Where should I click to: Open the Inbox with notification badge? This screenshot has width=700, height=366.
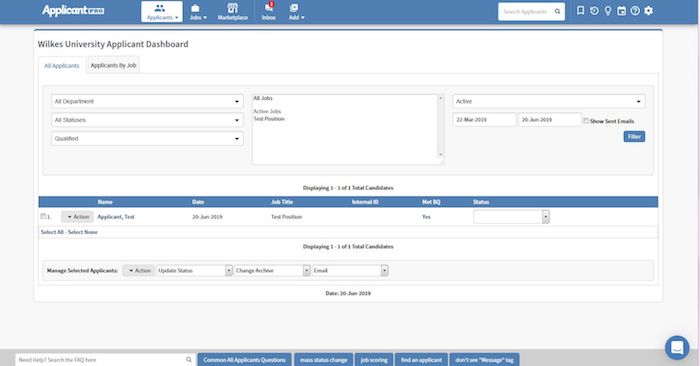(x=269, y=12)
